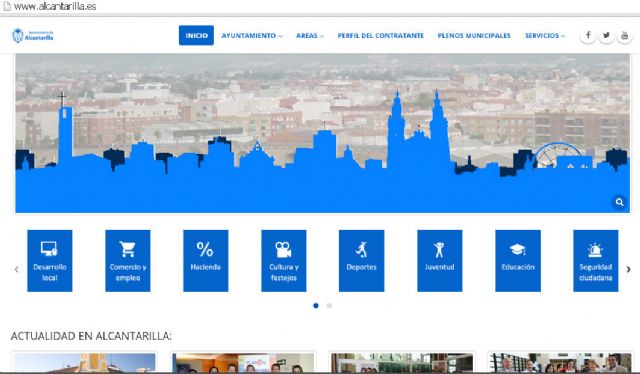This screenshot has width=640, height=374.
Task: Open the Hacienda percent tile
Action: pos(206,261)
